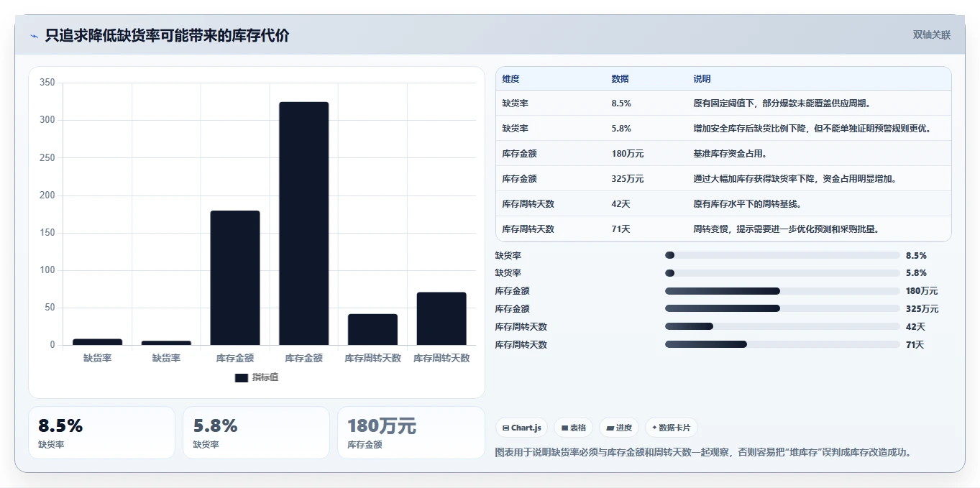
Task: Open the 8.5% 缺货率 data card
Action: click(101, 433)
